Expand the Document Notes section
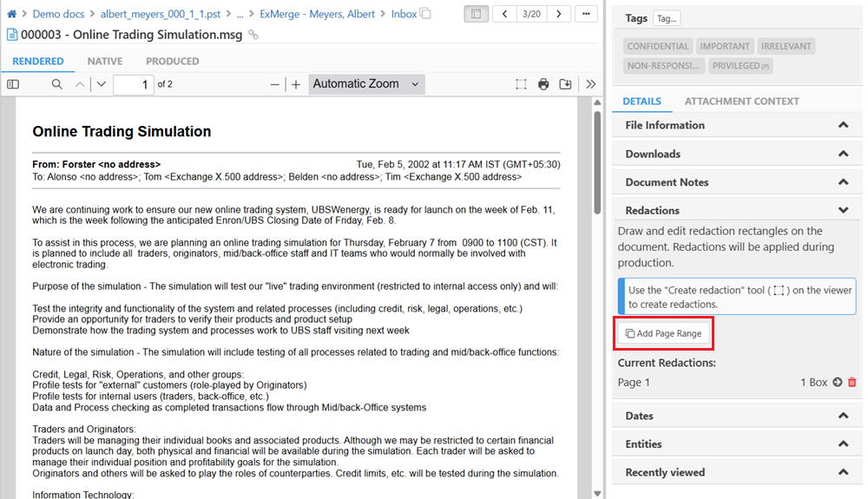868x499 pixels. point(737,182)
